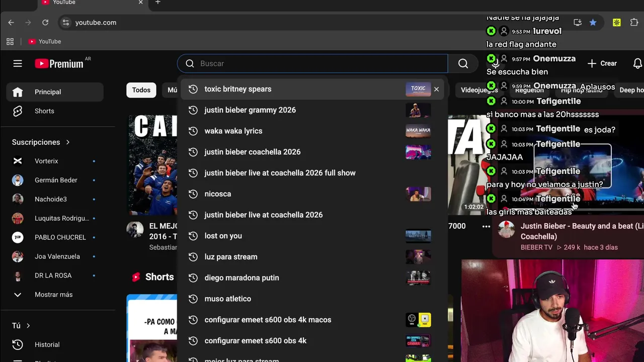Click the Crear button
The height and width of the screenshot is (362, 644).
click(x=602, y=63)
